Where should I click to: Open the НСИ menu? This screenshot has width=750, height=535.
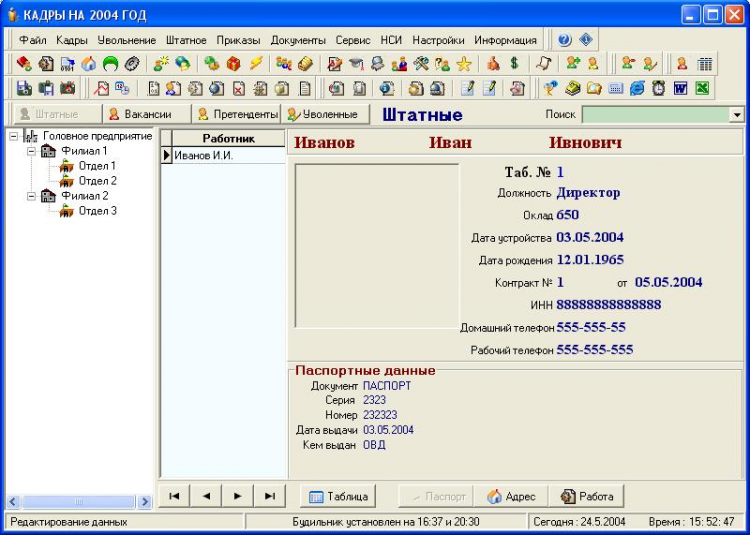[x=391, y=40]
